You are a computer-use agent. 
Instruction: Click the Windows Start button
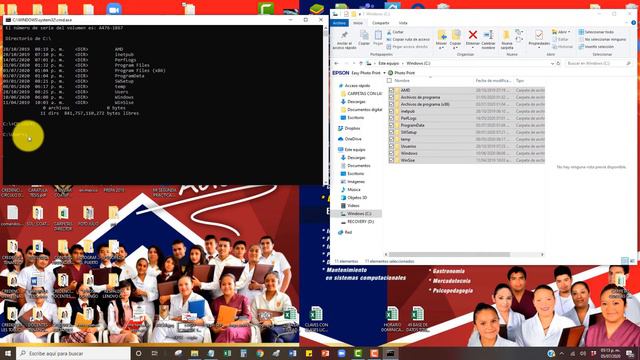click(x=8, y=353)
